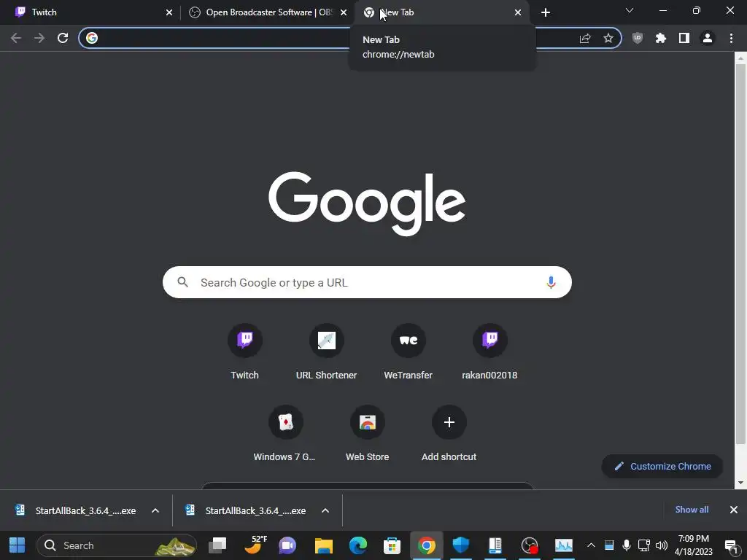This screenshot has width=747, height=560.
Task: Open the weather widget showing 52°F
Action: 255,545
